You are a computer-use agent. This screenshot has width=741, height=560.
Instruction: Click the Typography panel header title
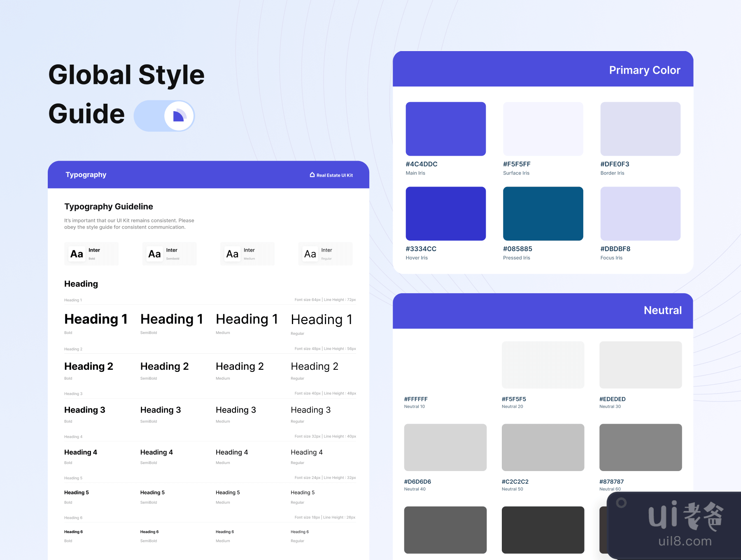point(86,175)
